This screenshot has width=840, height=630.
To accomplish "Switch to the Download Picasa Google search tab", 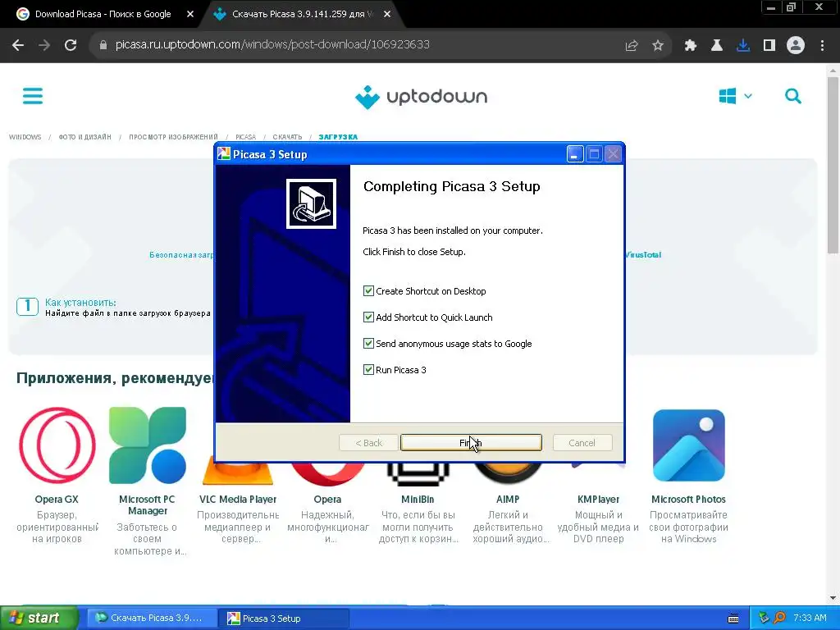I will point(103,14).
